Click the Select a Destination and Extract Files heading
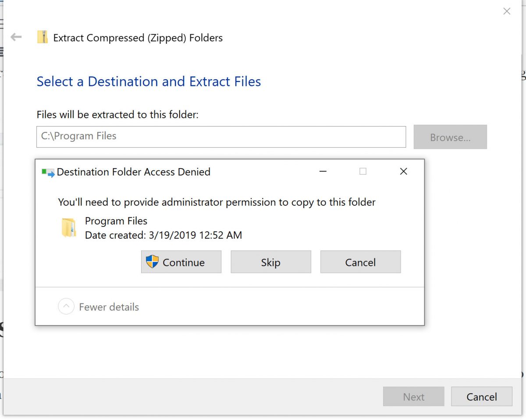The width and height of the screenshot is (526, 420). (149, 81)
